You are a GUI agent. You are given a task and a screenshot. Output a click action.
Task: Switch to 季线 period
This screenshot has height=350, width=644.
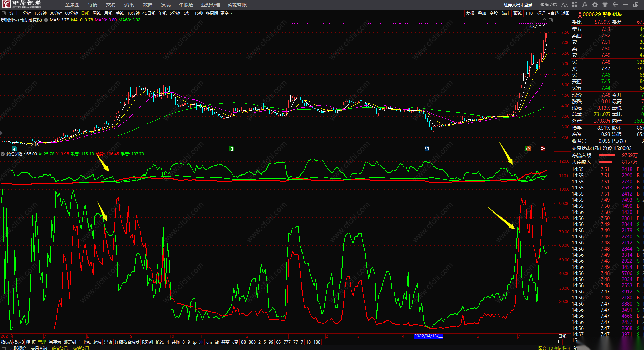click(120, 13)
